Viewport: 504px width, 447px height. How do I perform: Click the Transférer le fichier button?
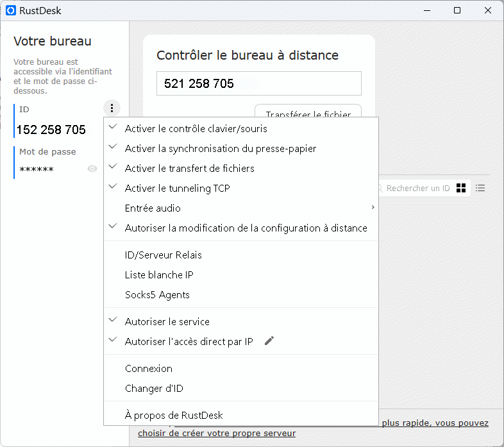pyautogui.click(x=308, y=111)
